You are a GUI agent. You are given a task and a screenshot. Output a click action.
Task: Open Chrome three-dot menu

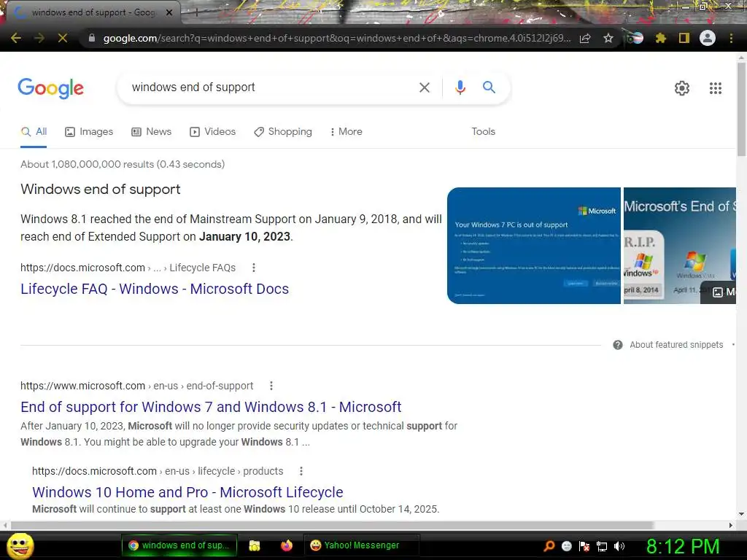pos(731,38)
